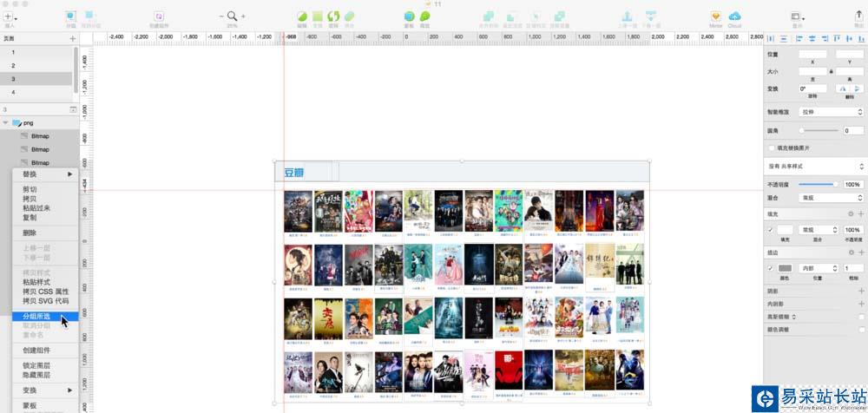Click distribute horizontally icon in inspector

[x=771, y=39]
